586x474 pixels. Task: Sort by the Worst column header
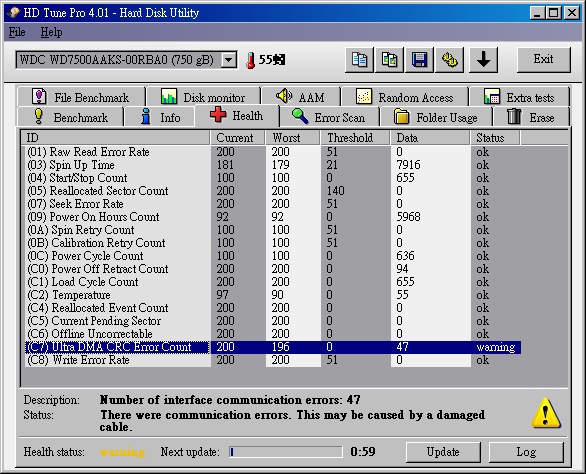(x=293, y=138)
